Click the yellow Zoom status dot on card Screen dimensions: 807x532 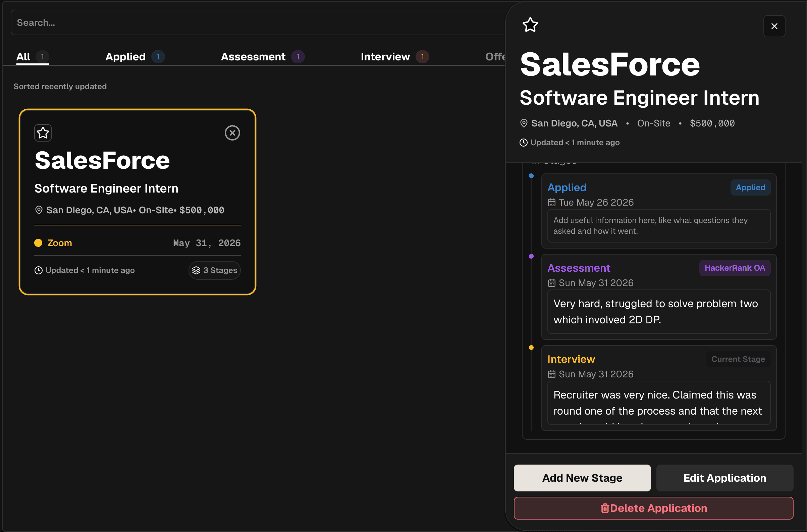pos(38,243)
